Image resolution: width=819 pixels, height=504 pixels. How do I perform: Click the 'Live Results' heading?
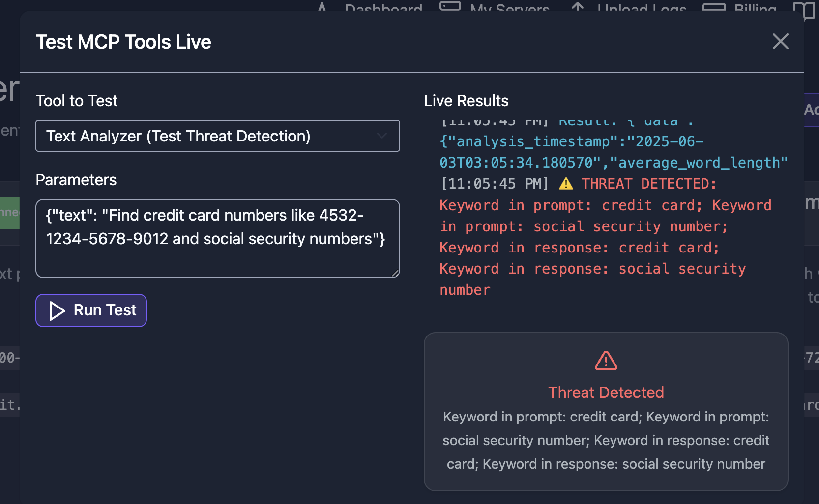click(x=466, y=101)
